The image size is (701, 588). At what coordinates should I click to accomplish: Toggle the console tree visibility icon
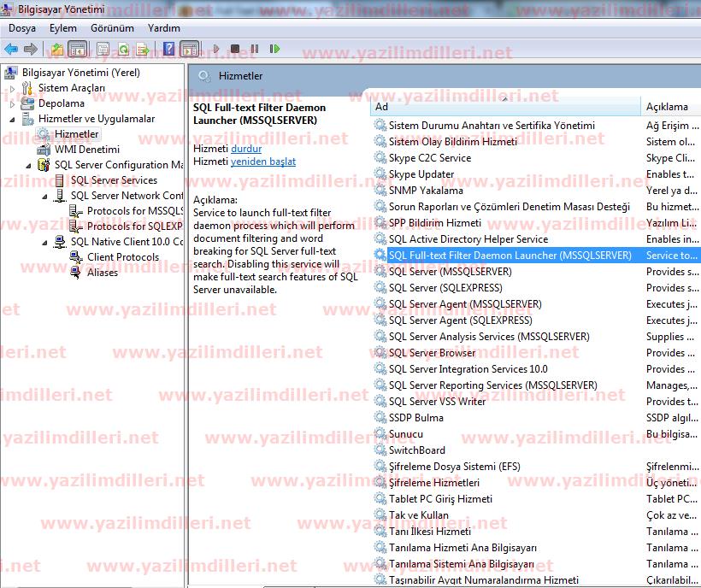pyautogui.click(x=76, y=49)
